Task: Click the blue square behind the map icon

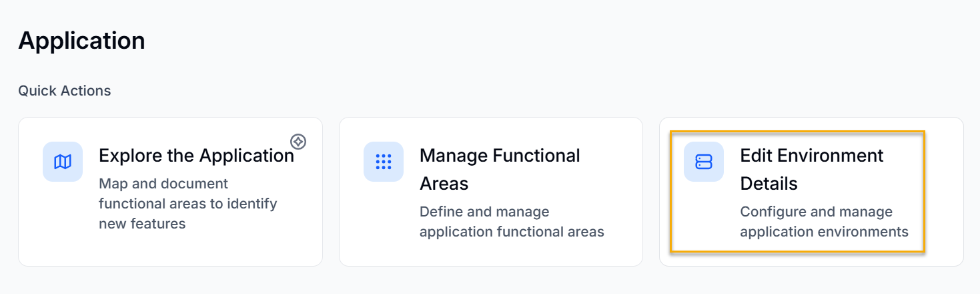Action: [49, 148]
